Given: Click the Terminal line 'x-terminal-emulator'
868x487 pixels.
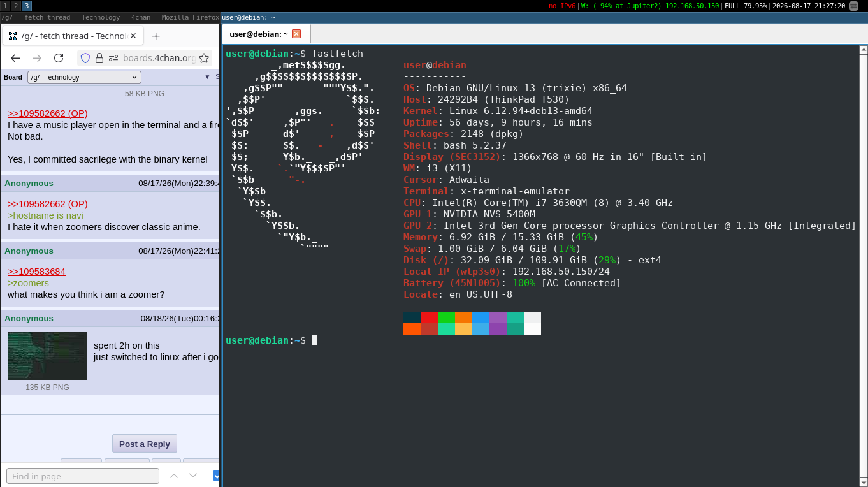Looking at the screenshot, I should point(486,191).
